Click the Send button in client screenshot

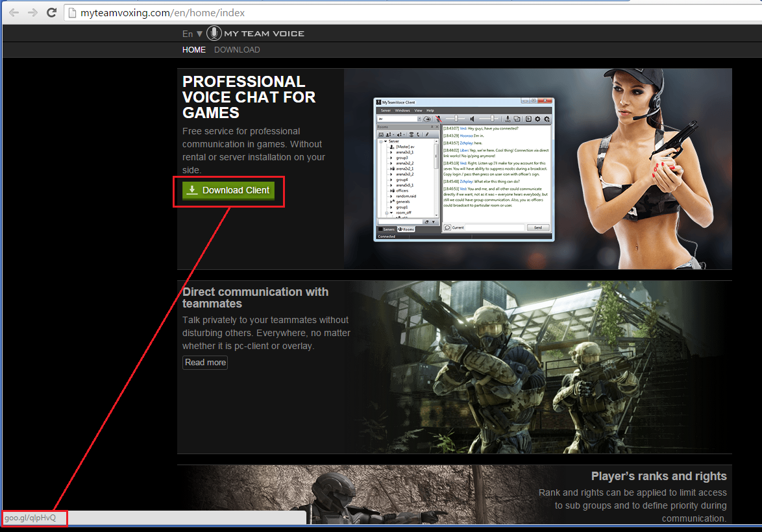point(539,227)
